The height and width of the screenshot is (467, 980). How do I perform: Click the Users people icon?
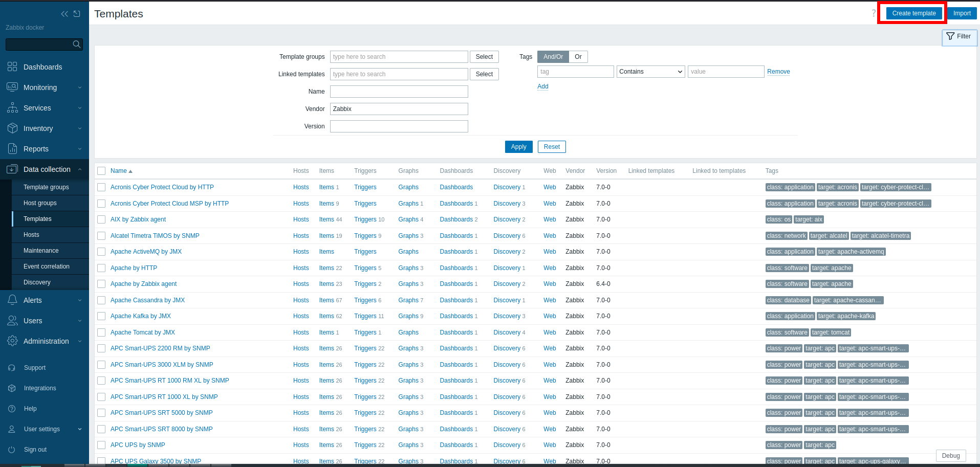pos(12,321)
